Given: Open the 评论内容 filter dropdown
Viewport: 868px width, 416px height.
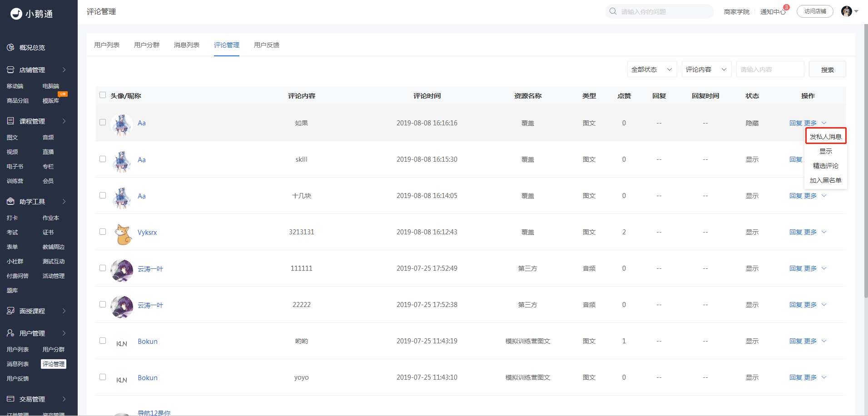Looking at the screenshot, I should point(706,69).
